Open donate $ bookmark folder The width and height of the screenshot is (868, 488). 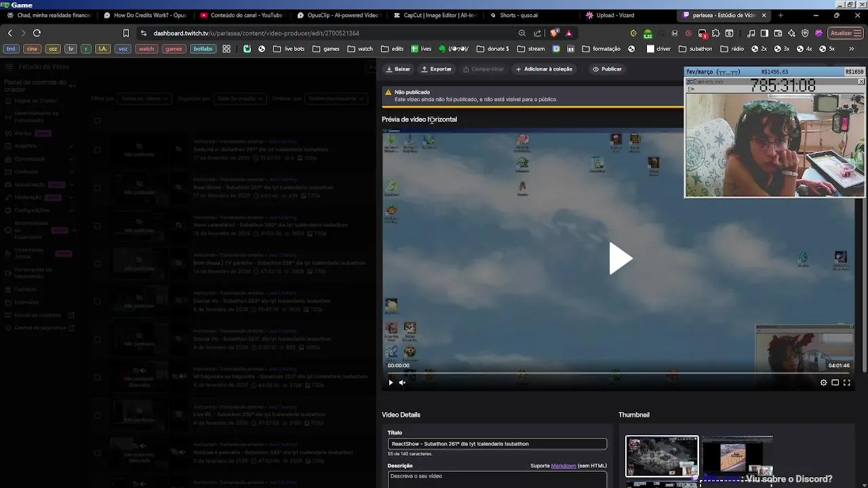coord(493,49)
